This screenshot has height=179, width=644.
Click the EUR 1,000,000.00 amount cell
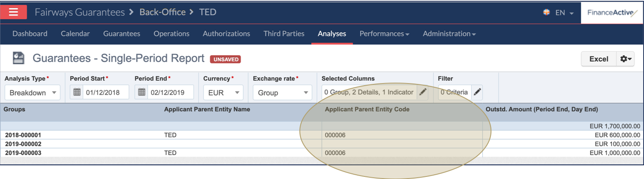[x=615, y=152]
